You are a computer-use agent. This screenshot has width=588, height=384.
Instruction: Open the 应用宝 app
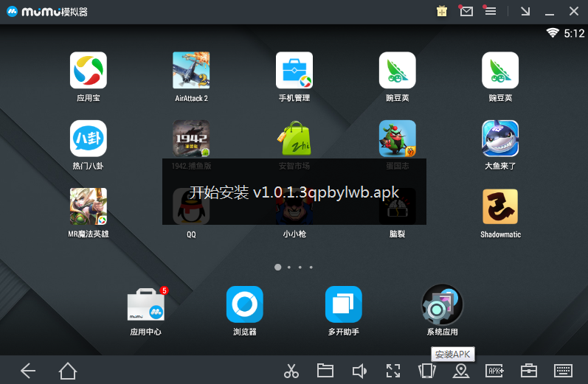(88, 71)
